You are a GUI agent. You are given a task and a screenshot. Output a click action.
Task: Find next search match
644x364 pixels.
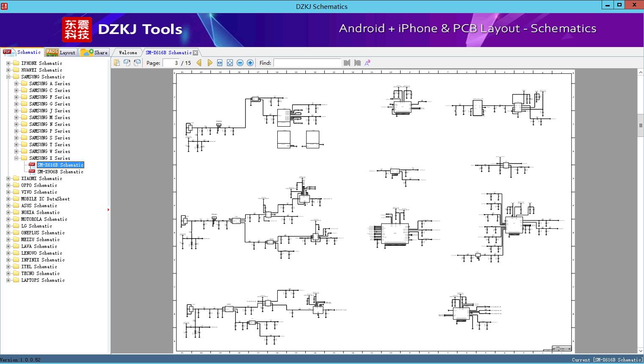[x=357, y=63]
